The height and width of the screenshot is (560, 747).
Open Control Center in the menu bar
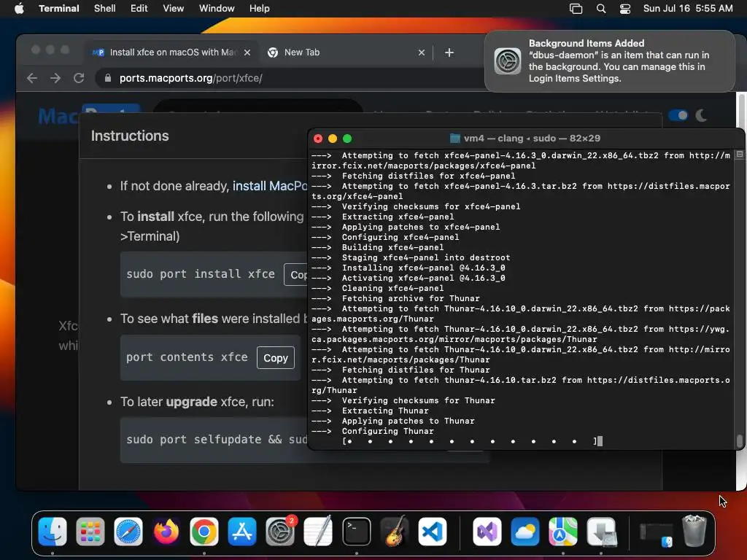tap(625, 9)
